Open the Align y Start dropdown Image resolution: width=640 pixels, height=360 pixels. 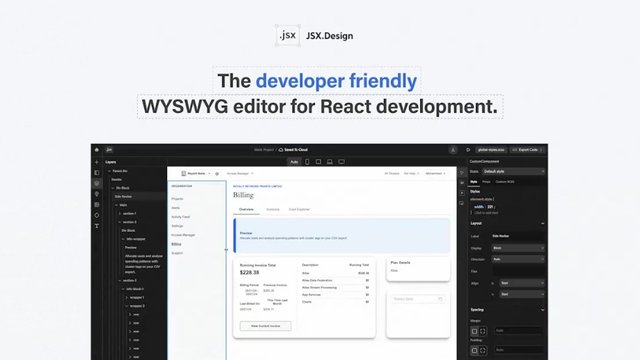tap(522, 294)
